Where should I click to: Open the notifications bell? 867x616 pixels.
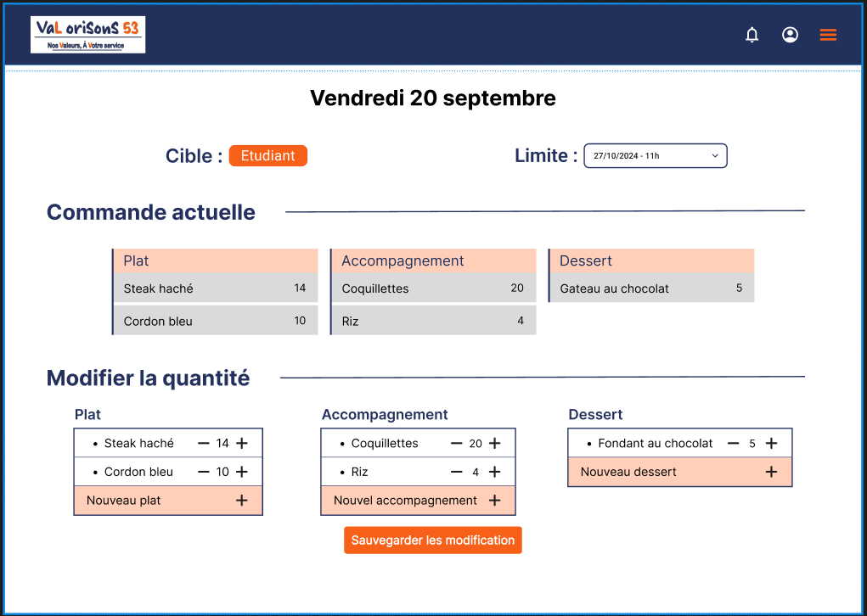[x=752, y=35]
